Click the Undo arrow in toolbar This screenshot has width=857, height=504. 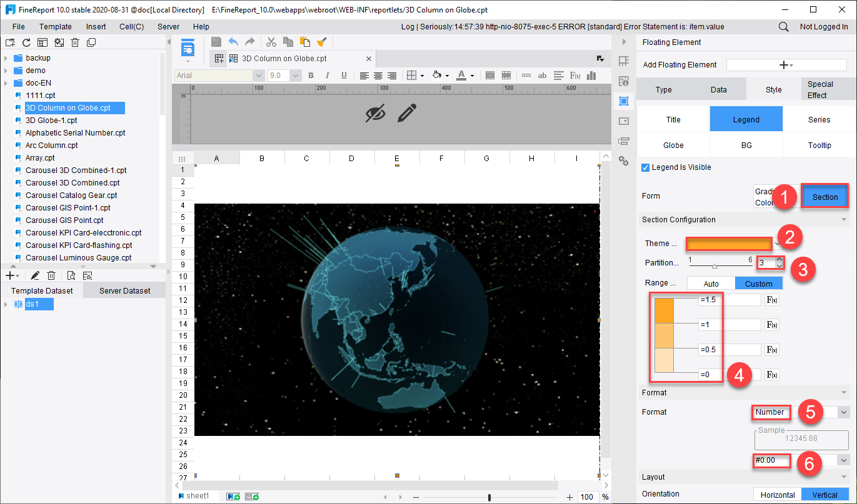coord(233,42)
